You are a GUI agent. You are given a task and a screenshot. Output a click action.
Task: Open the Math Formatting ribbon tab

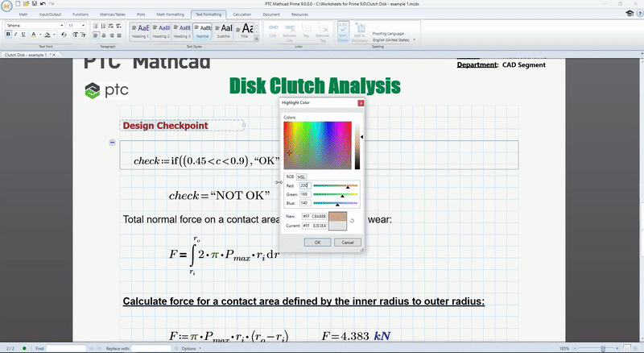point(171,15)
